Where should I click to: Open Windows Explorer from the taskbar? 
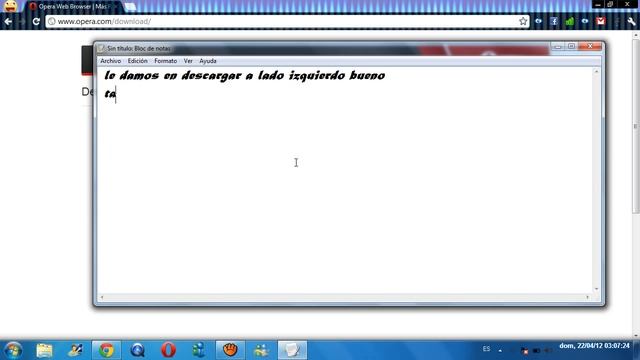(44, 350)
